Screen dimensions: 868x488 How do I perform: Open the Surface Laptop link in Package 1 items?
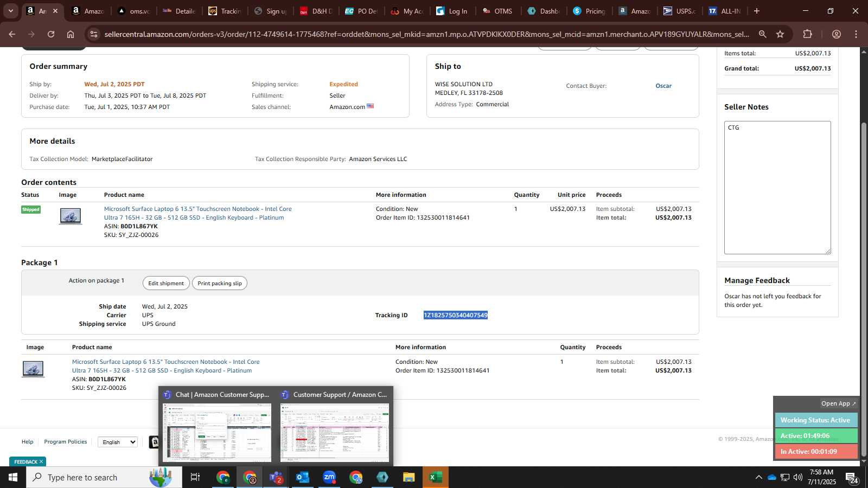165,366
